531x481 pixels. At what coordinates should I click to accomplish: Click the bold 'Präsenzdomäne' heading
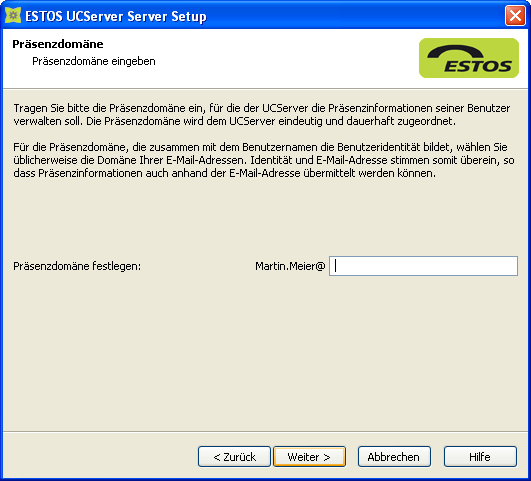pyautogui.click(x=58, y=44)
